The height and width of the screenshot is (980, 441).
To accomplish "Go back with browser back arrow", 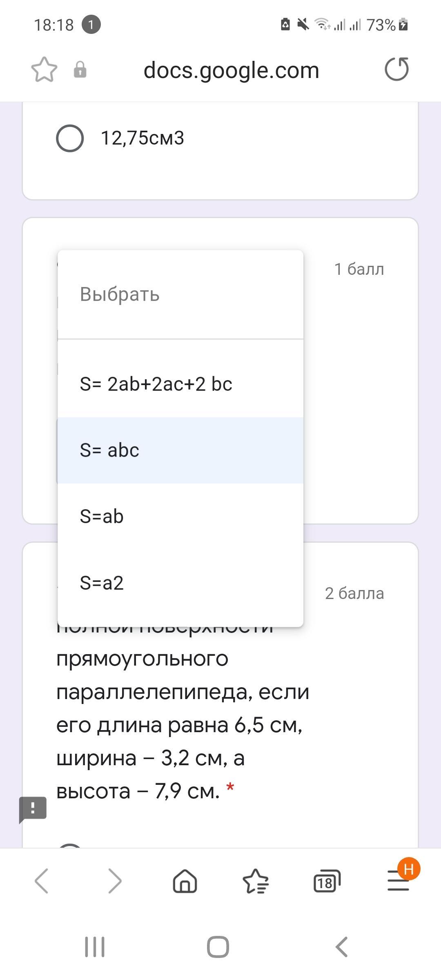I will pos(42,881).
